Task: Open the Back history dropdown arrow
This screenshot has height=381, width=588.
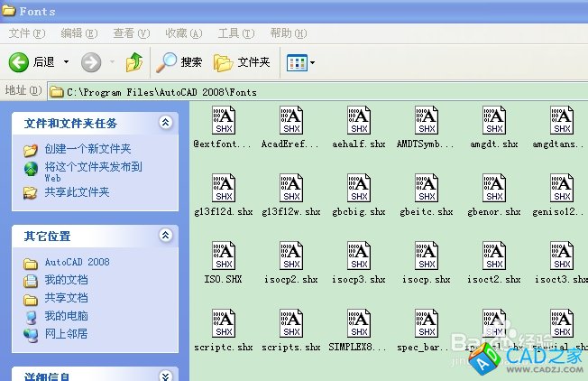Action: coord(66,62)
